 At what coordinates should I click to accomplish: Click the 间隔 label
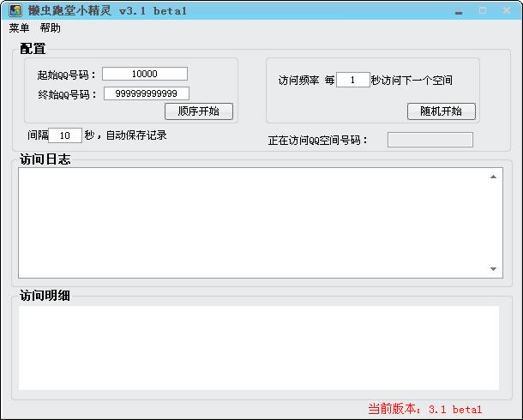coord(38,135)
